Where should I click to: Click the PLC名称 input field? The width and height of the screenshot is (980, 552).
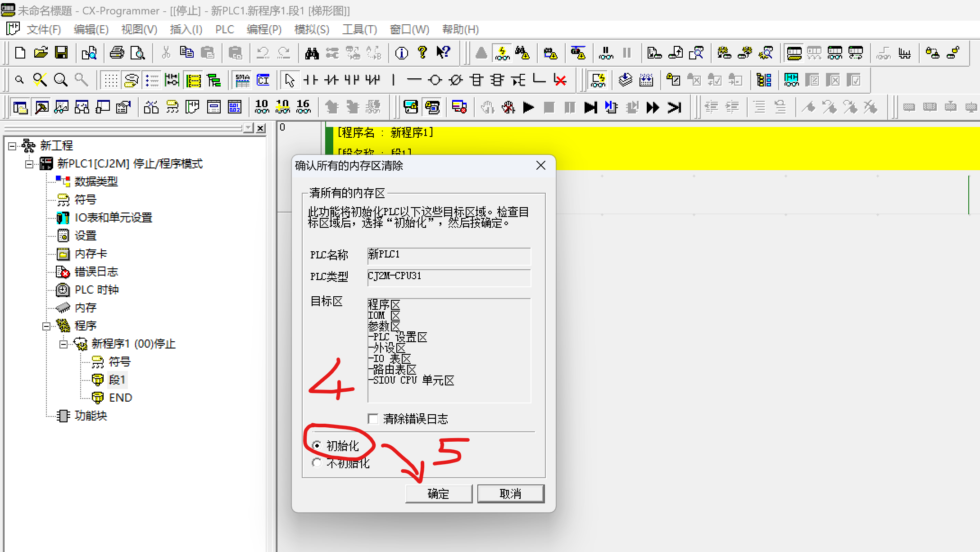click(x=449, y=255)
